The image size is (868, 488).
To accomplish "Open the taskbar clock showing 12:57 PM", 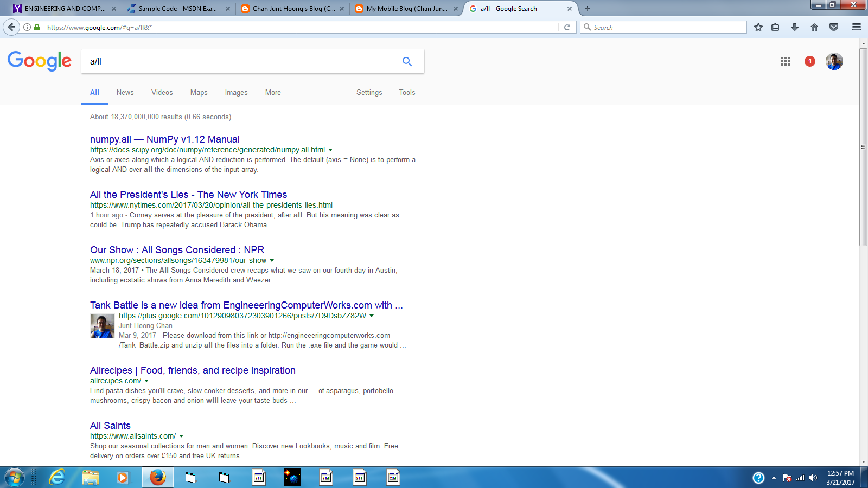I will point(840,478).
